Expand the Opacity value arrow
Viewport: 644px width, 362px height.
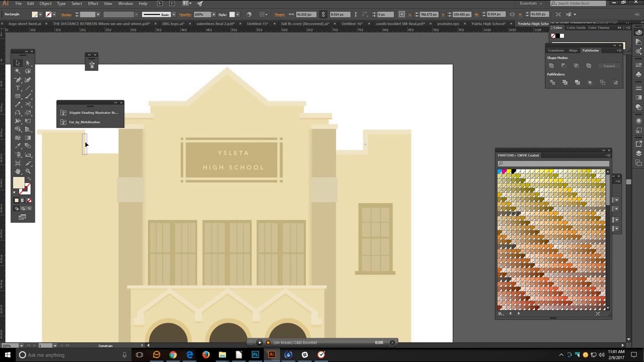213,14
